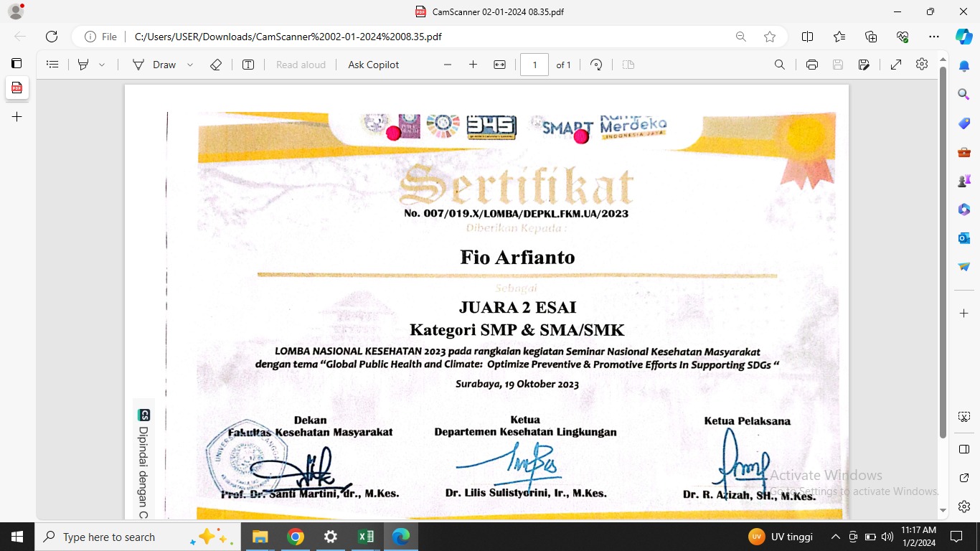
Task: Open Windows Start menu
Action: (17, 537)
